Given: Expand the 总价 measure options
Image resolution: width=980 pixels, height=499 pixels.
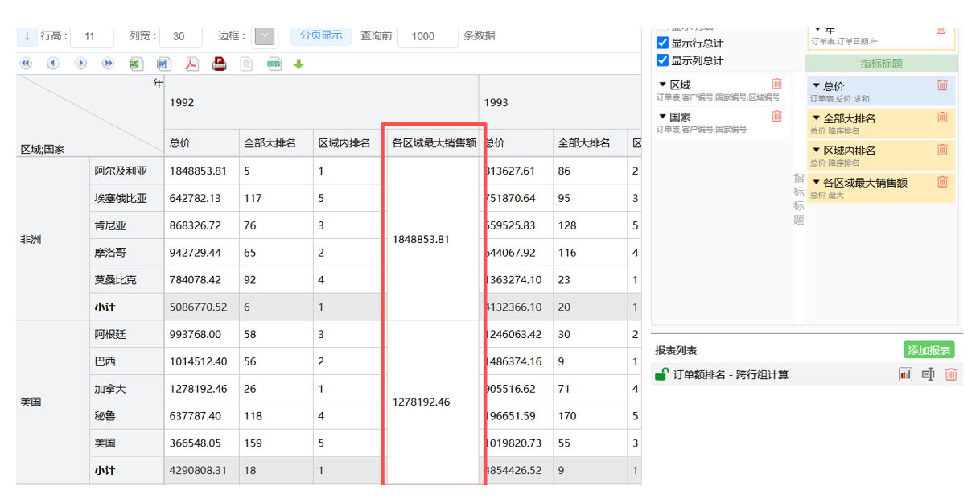Looking at the screenshot, I should (x=816, y=86).
